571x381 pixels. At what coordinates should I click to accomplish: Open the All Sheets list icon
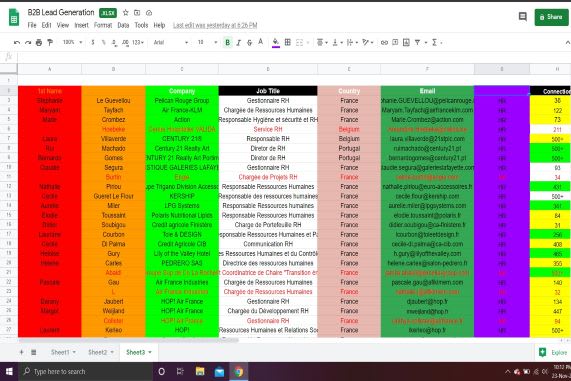(x=34, y=352)
